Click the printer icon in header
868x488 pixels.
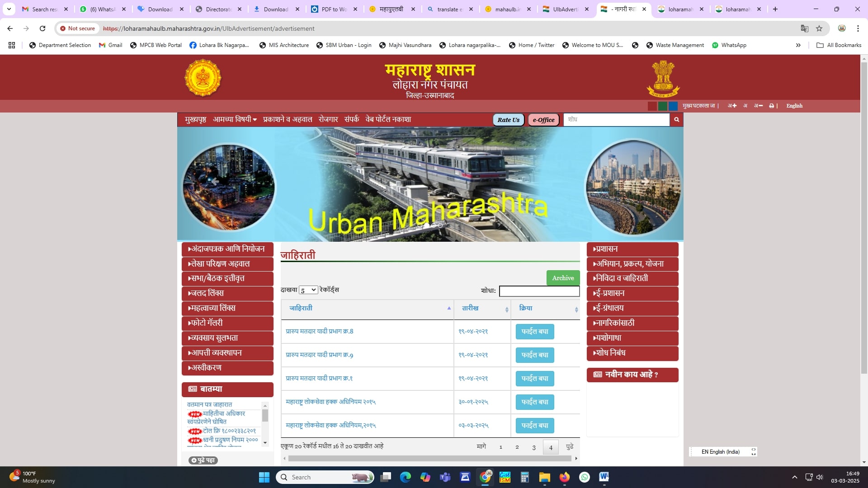click(x=771, y=106)
